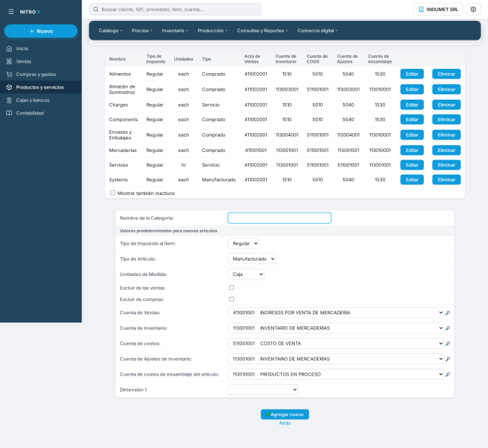Delete the Mercaderías category
Image resolution: width=488 pixels, height=448 pixels.
[x=446, y=150]
